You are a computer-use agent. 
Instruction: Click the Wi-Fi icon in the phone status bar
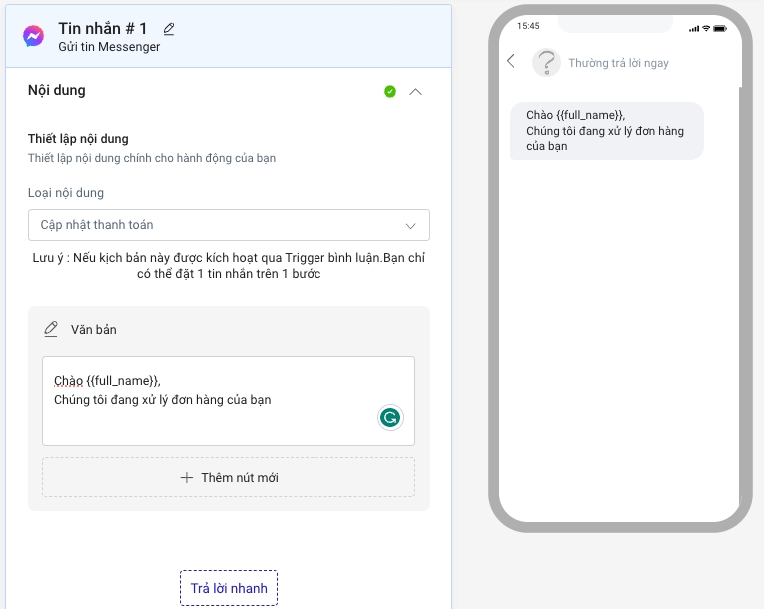pyautogui.click(x=707, y=27)
